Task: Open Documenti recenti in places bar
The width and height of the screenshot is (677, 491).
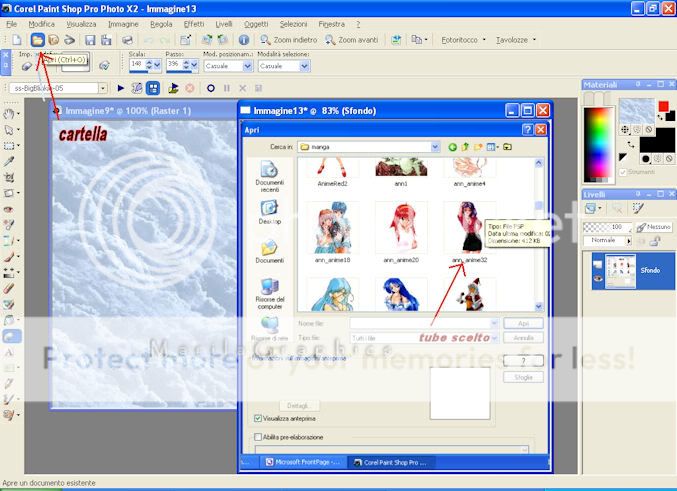Action: 269,176
